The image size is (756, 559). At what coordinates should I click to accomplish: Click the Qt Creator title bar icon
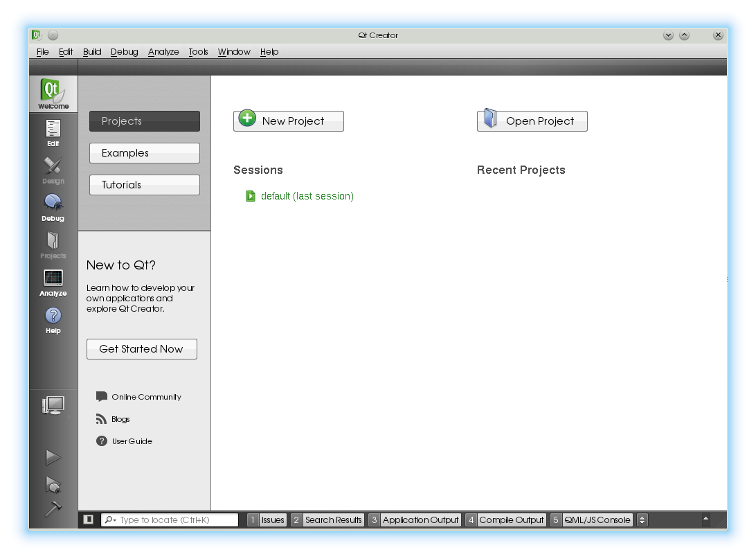coord(36,35)
